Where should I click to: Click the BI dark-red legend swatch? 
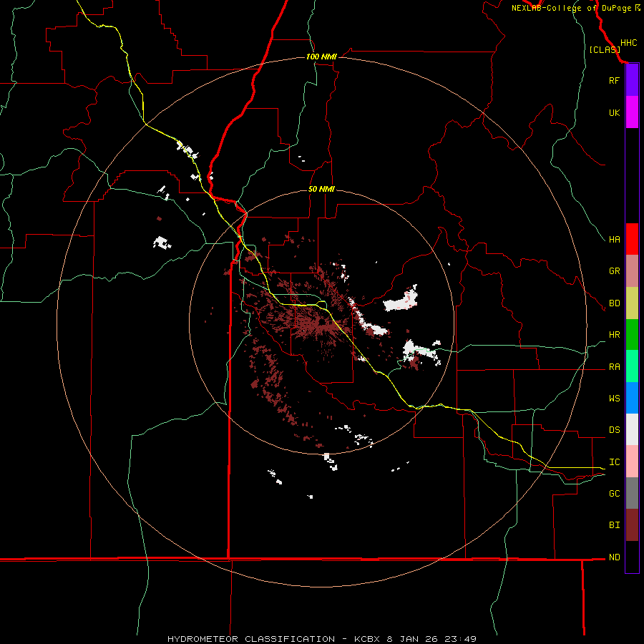coord(632,525)
